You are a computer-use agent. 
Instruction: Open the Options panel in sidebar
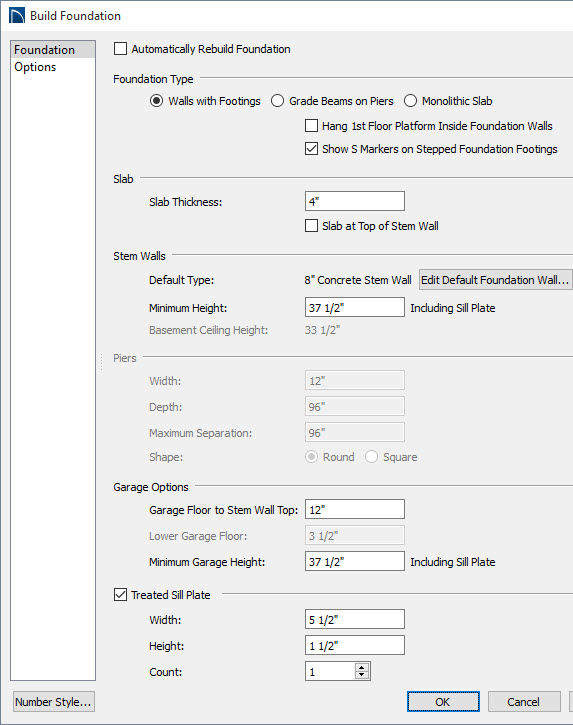click(x=35, y=67)
